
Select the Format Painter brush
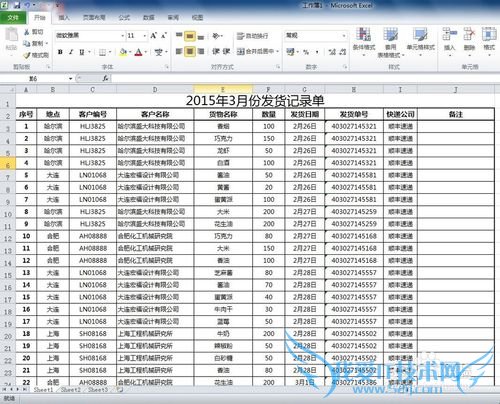(x=27, y=55)
